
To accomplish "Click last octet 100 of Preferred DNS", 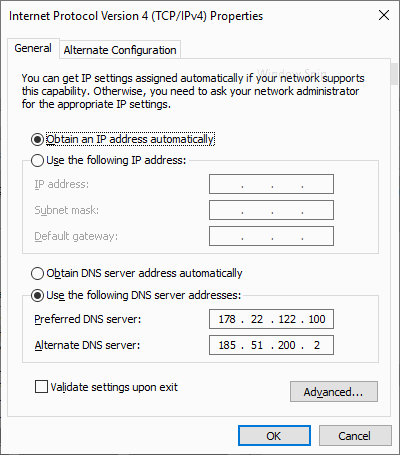I will pos(317,319).
